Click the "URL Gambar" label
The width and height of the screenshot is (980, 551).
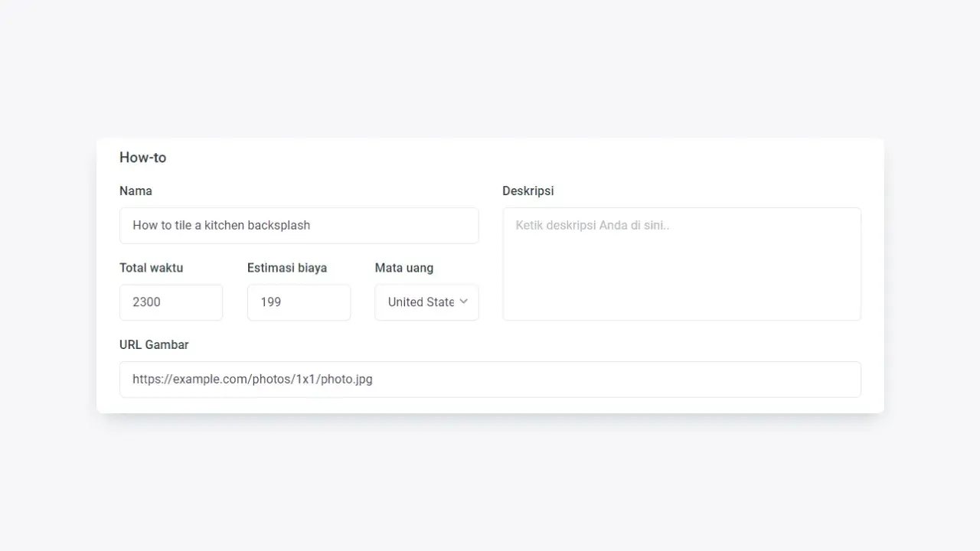(154, 344)
